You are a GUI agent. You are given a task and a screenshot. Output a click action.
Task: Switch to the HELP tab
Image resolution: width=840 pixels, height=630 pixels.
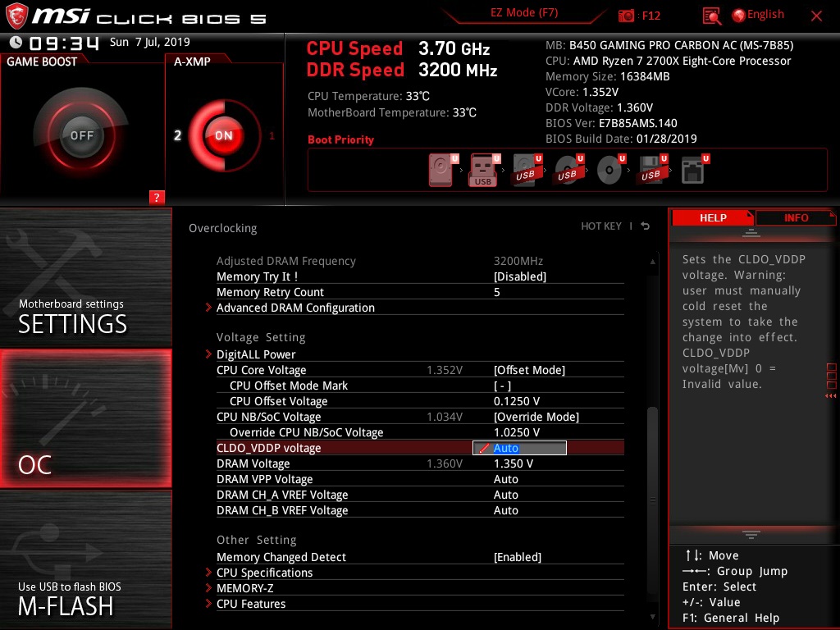(713, 218)
